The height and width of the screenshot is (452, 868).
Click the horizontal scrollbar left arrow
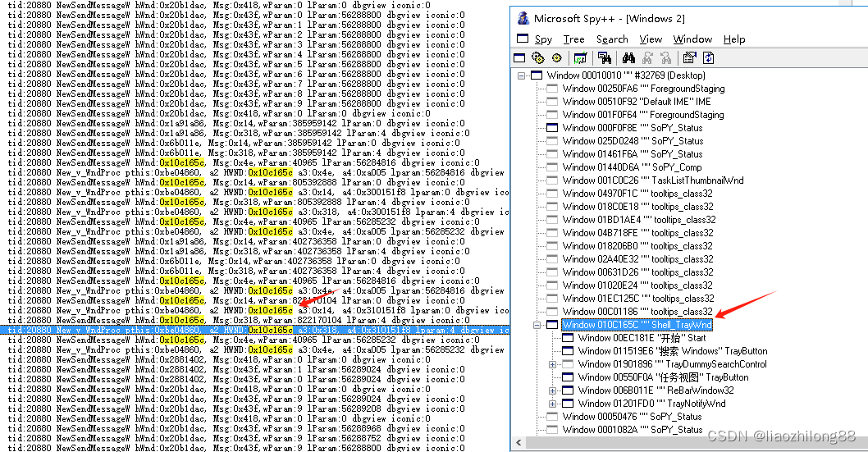pyautogui.click(x=519, y=443)
